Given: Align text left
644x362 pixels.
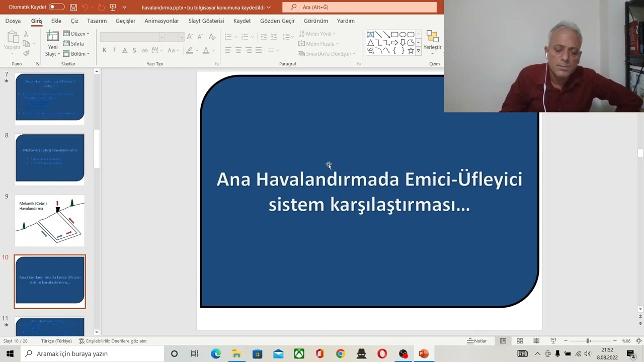Looking at the screenshot, I should pos(228,50).
